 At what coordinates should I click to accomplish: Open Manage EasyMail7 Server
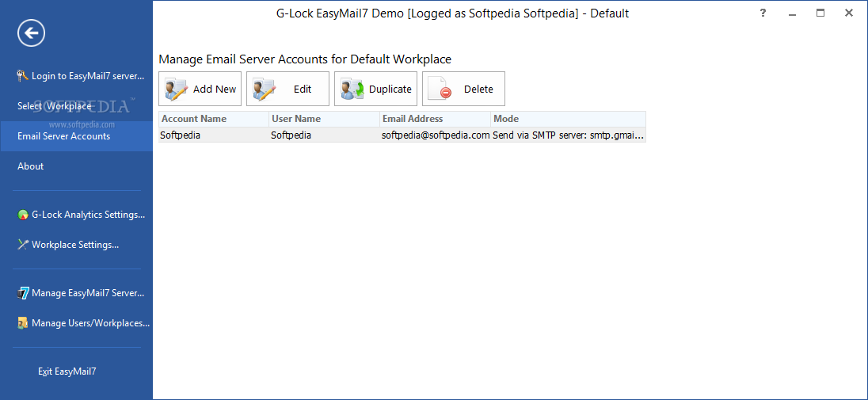[77, 293]
